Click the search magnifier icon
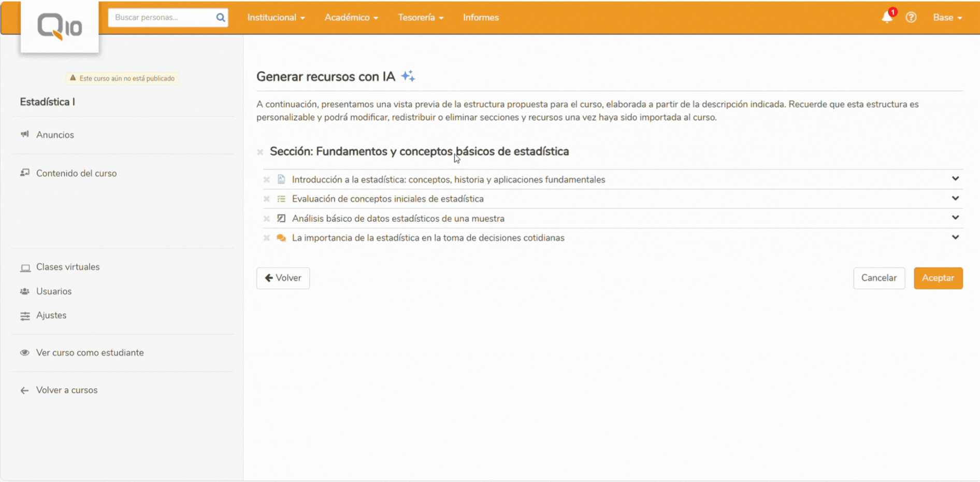The image size is (980, 482). (221, 18)
